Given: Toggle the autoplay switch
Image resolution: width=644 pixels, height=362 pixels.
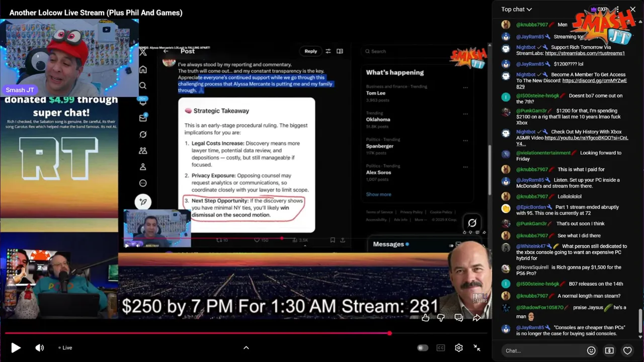Looking at the screenshot, I should coord(423,347).
